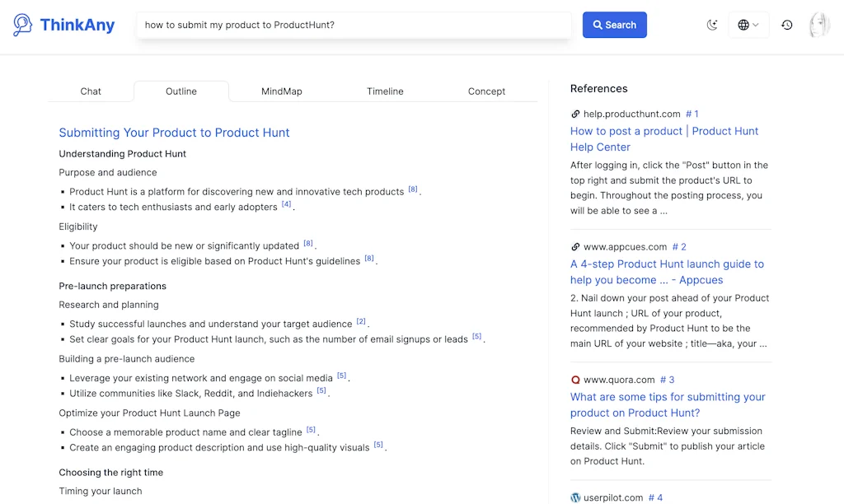Select the Concept tab header
This screenshot has width=844, height=504.
pos(486,91)
